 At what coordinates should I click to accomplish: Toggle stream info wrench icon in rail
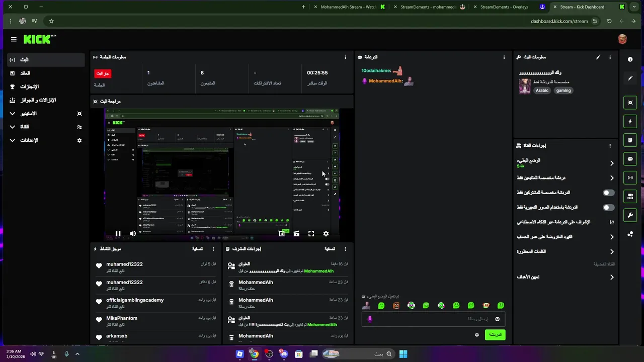[x=630, y=215]
